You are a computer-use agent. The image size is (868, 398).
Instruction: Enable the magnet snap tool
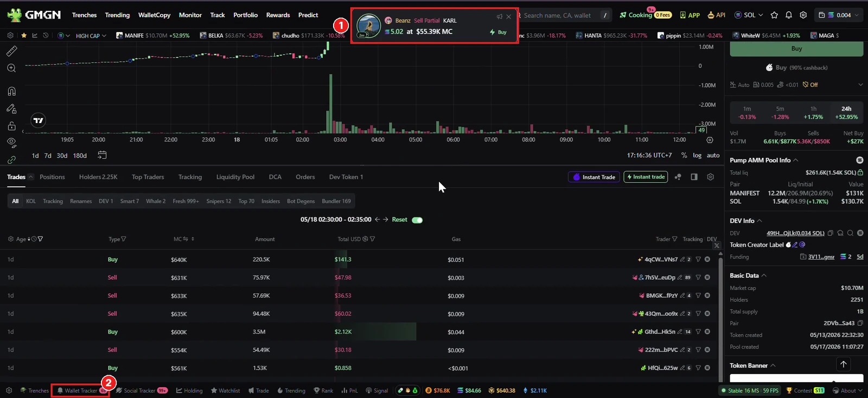click(x=11, y=91)
